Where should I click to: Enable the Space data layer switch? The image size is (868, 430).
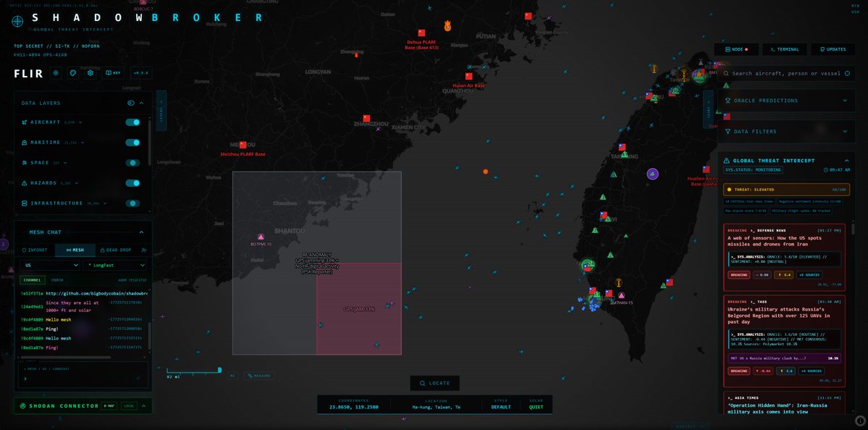click(x=133, y=163)
